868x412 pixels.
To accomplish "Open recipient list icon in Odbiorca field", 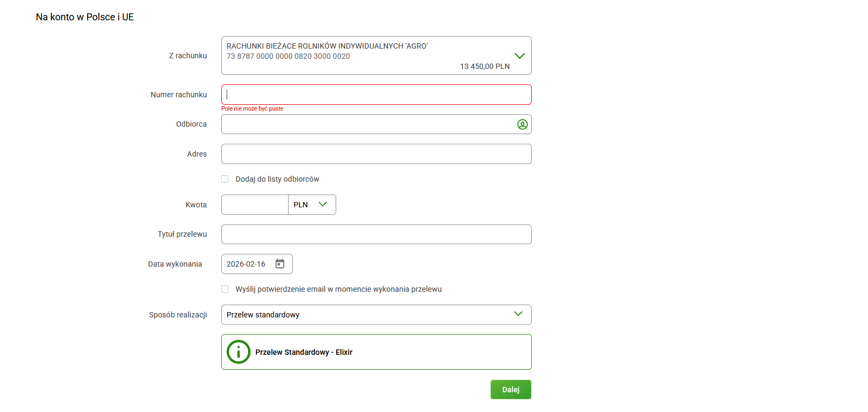I will click(x=522, y=125).
